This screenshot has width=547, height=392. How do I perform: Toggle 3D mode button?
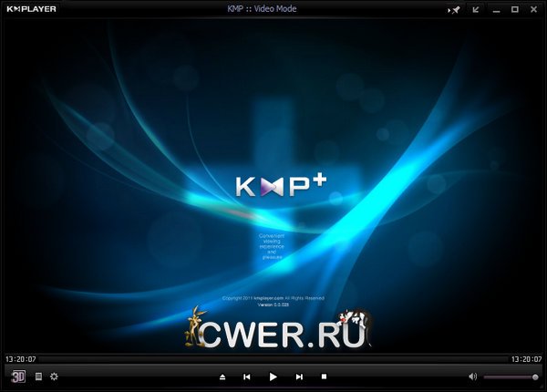(x=18, y=377)
